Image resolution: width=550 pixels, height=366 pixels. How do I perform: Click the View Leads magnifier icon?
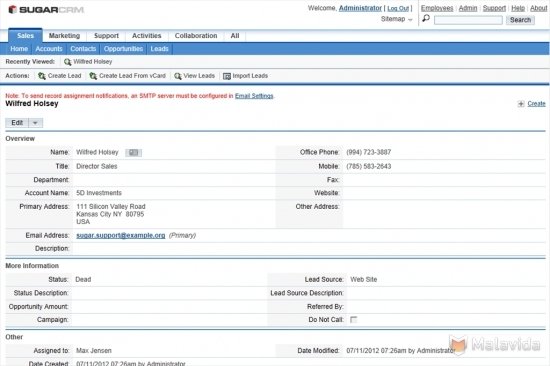pyautogui.click(x=178, y=76)
